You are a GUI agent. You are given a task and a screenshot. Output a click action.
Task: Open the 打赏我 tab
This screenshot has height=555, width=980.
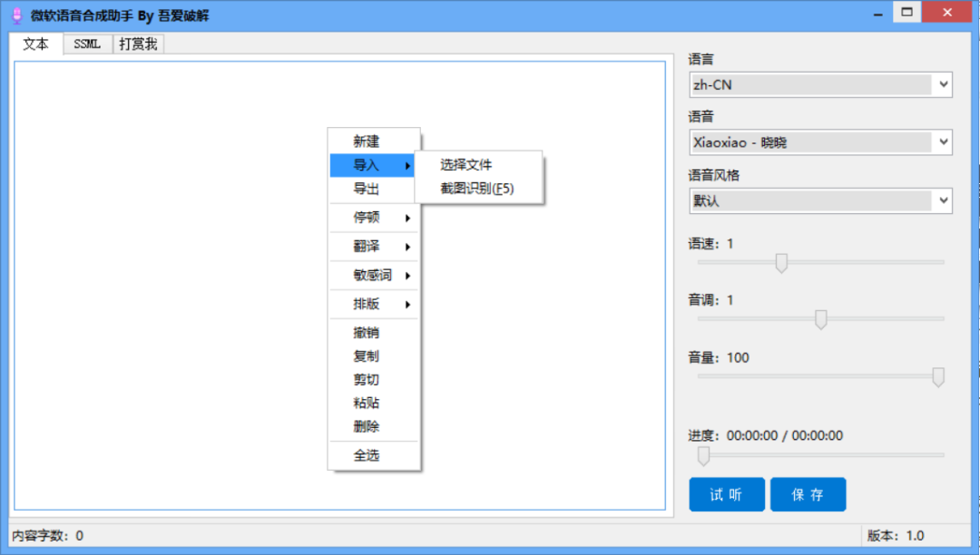[x=138, y=44]
